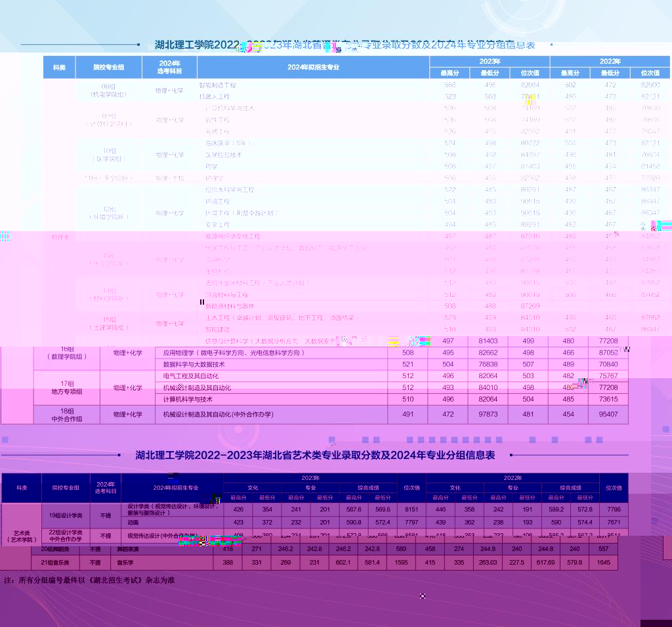Click the 18组 中外合作组 group cell
Screen dimensions: 672x627
pyautogui.click(x=67, y=415)
